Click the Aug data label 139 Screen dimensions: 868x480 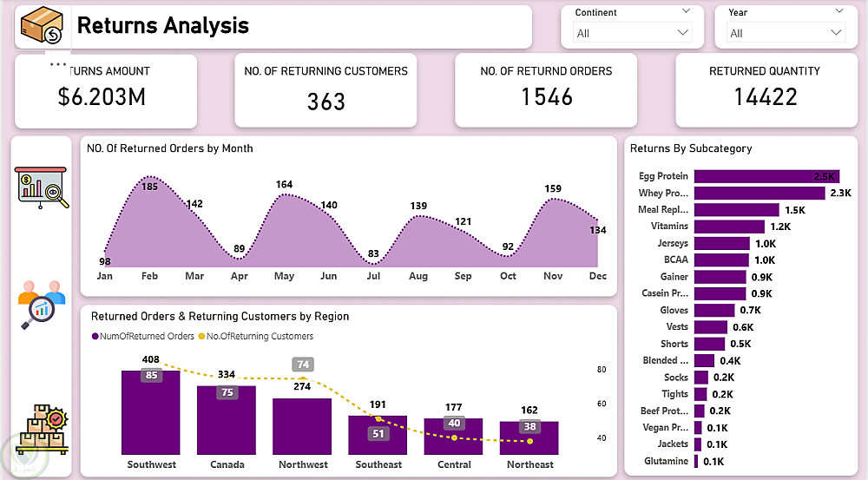(x=418, y=206)
